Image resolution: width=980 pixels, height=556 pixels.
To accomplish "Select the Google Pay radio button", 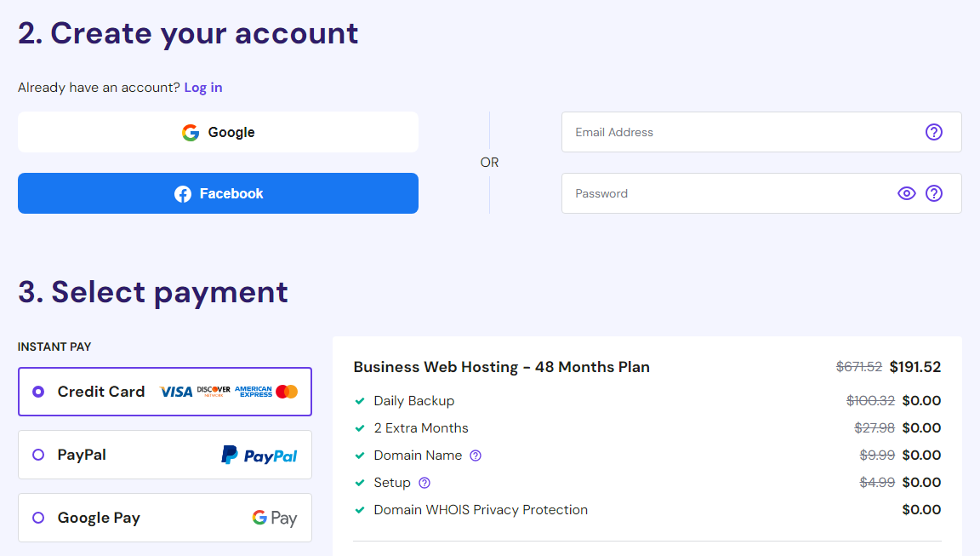I will (38, 518).
